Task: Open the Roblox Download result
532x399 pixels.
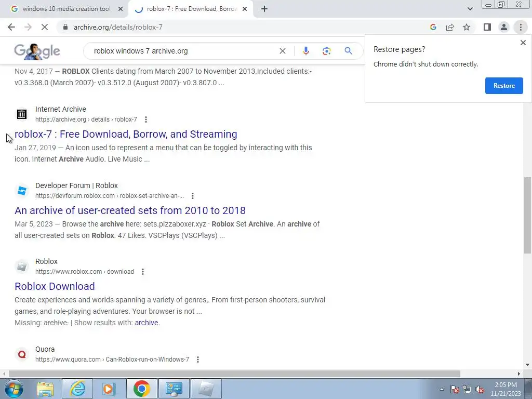Action: pyautogui.click(x=55, y=286)
